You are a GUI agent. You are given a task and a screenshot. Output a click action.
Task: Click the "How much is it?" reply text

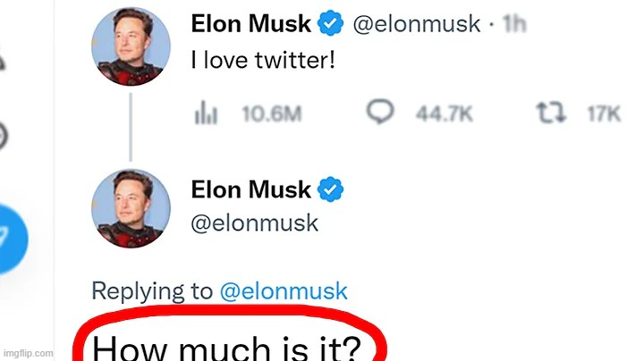pos(227,346)
